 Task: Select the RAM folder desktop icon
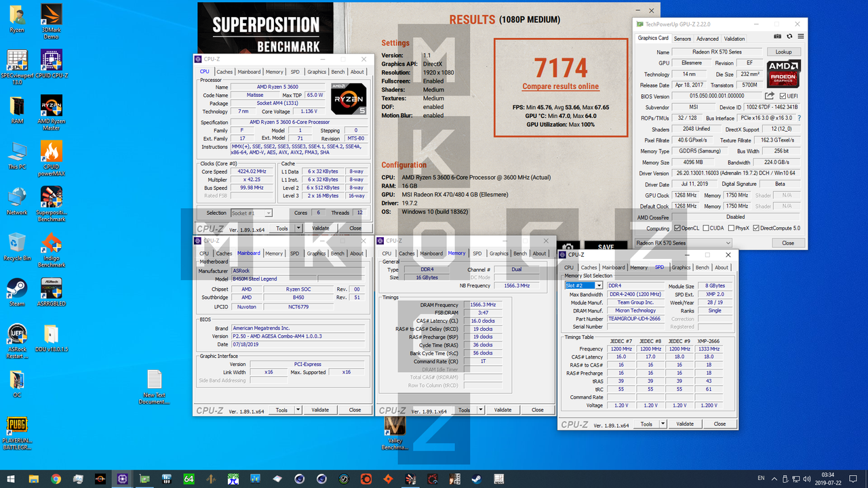pyautogui.click(x=17, y=110)
